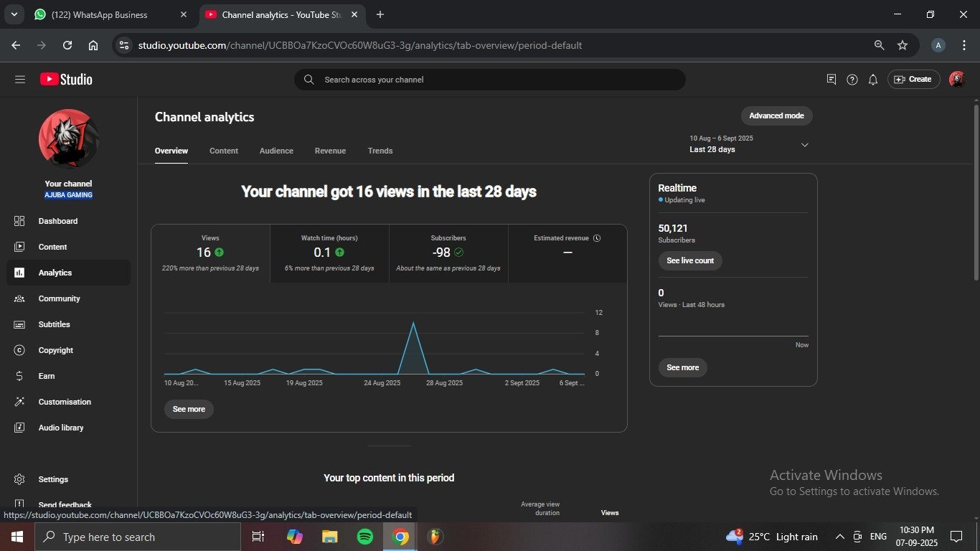Click the See live count button
This screenshot has width=980, height=551.
pyautogui.click(x=689, y=260)
